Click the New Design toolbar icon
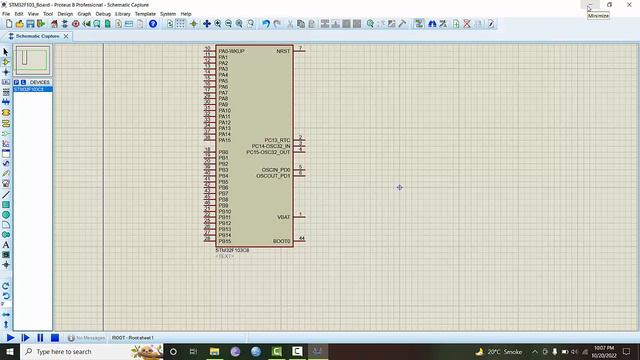 9,24
